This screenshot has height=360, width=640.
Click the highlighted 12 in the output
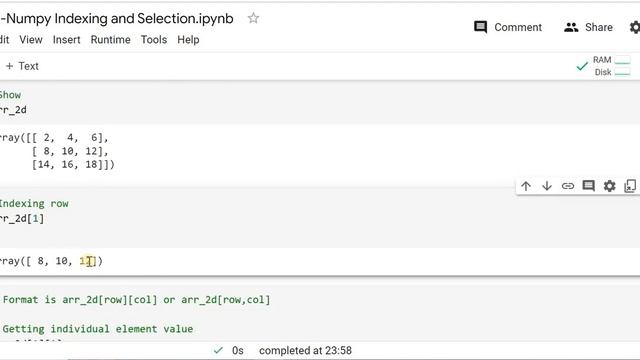tap(86, 261)
